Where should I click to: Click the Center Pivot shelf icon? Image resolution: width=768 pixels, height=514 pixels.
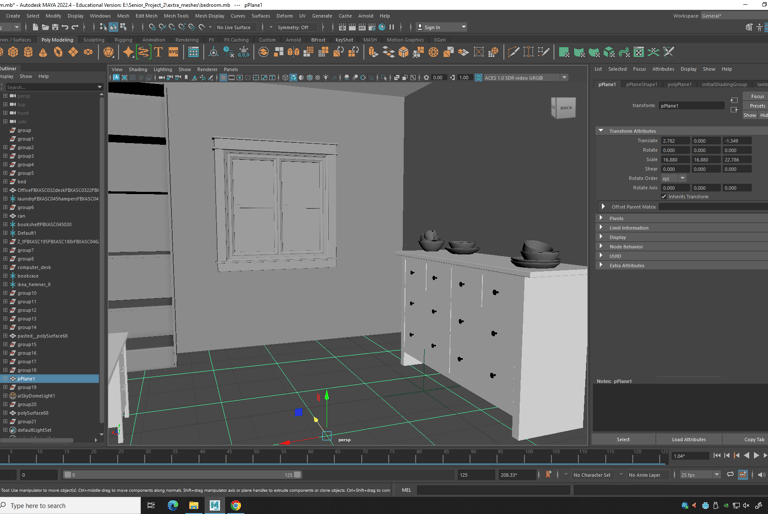coord(214,52)
